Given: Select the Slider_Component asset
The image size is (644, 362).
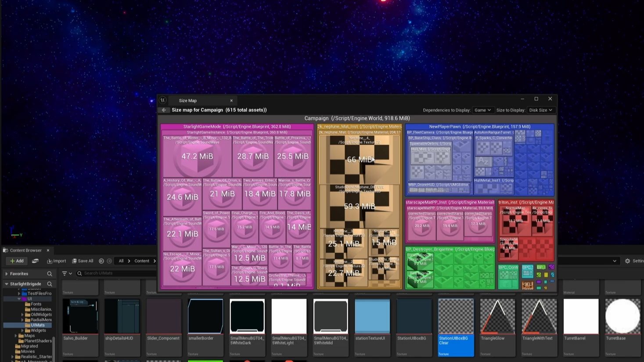Looking at the screenshot, I should point(164,327).
